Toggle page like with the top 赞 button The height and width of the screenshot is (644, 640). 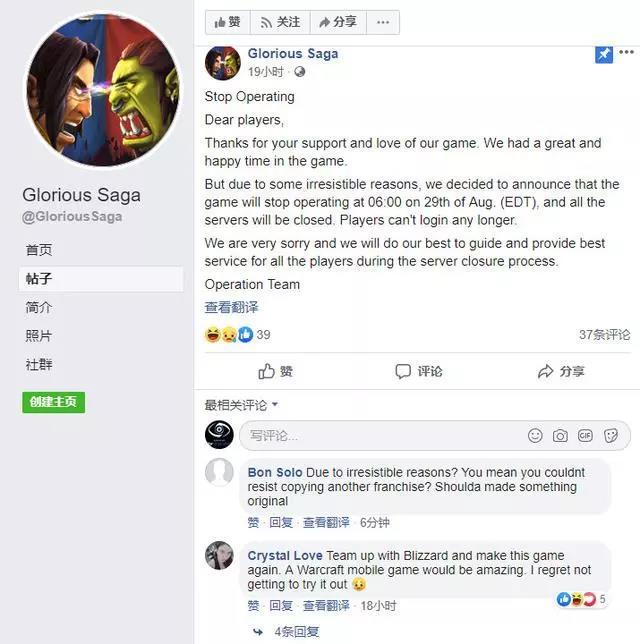click(x=228, y=22)
